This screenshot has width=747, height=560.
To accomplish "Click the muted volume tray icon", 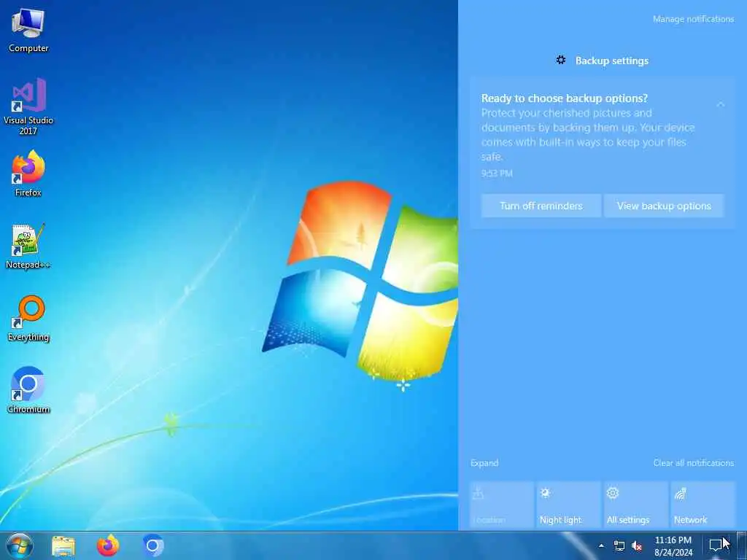I will [x=637, y=545].
